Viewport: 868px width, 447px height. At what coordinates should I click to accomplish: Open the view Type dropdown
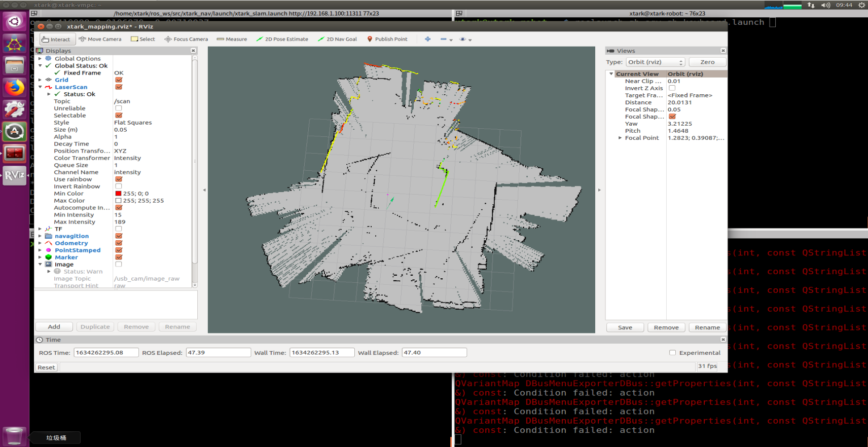pyautogui.click(x=655, y=62)
